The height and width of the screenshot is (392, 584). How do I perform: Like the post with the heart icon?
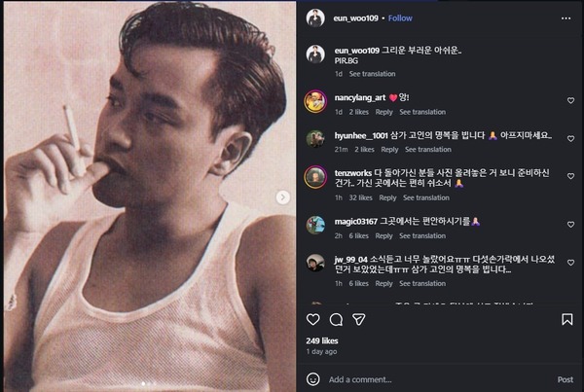click(313, 319)
